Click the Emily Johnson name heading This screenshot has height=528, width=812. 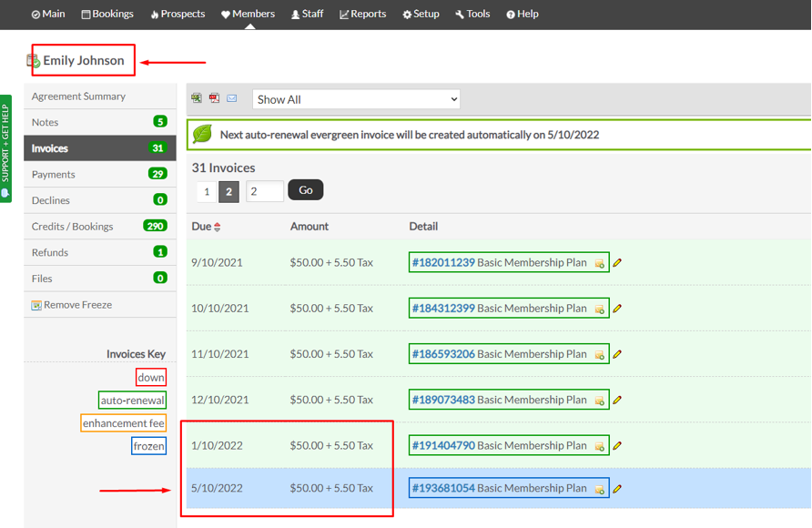click(x=84, y=61)
